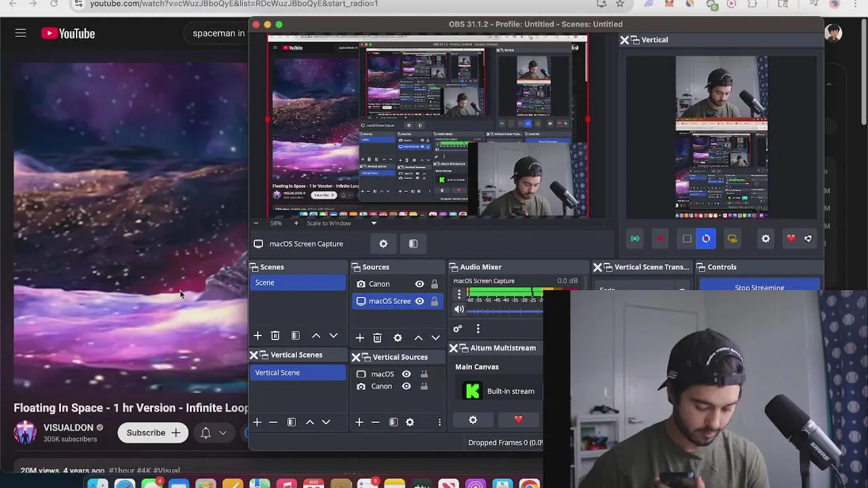Screen dimensions: 868x488
Task: Mute macOS Screen Capture audio speaker icon
Action: 459,309
